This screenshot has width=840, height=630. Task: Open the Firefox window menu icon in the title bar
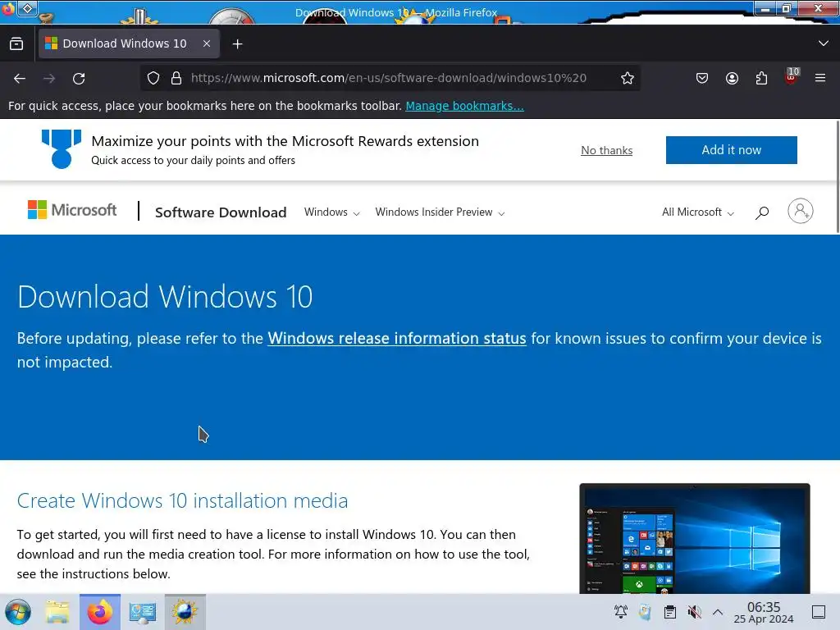[x=8, y=8]
